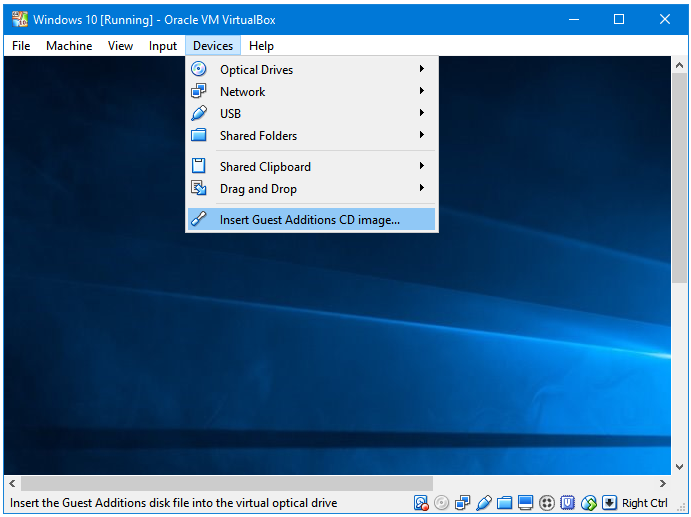Click the keyboard capture down-arrow indicator
Image resolution: width=691 pixels, height=517 pixels.
[609, 503]
